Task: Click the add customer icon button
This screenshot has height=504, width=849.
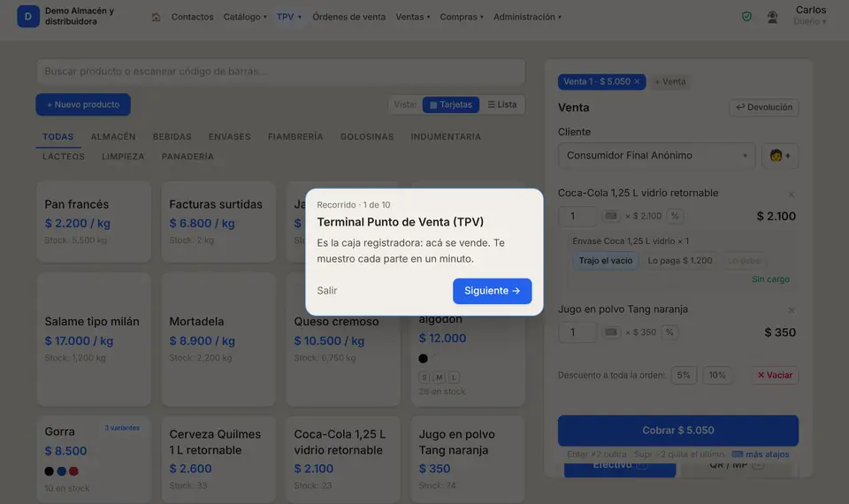Action: coord(780,156)
